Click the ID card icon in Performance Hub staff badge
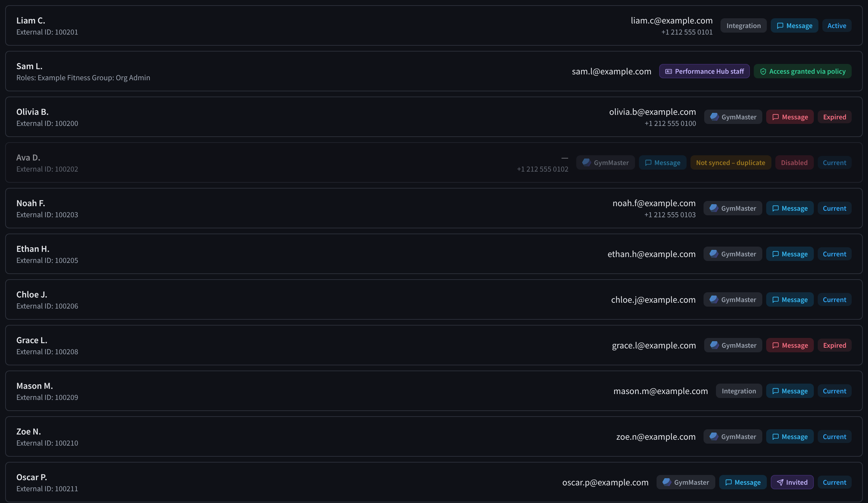Image resolution: width=868 pixels, height=503 pixels. [x=668, y=72]
